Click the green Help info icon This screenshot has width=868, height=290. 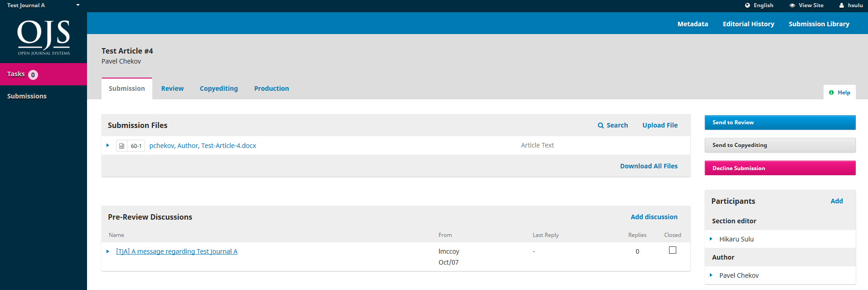pyautogui.click(x=831, y=93)
